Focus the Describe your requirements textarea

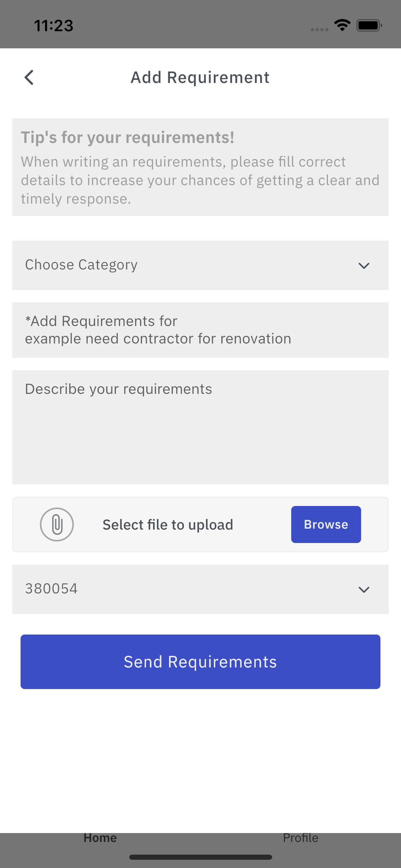tap(200, 427)
